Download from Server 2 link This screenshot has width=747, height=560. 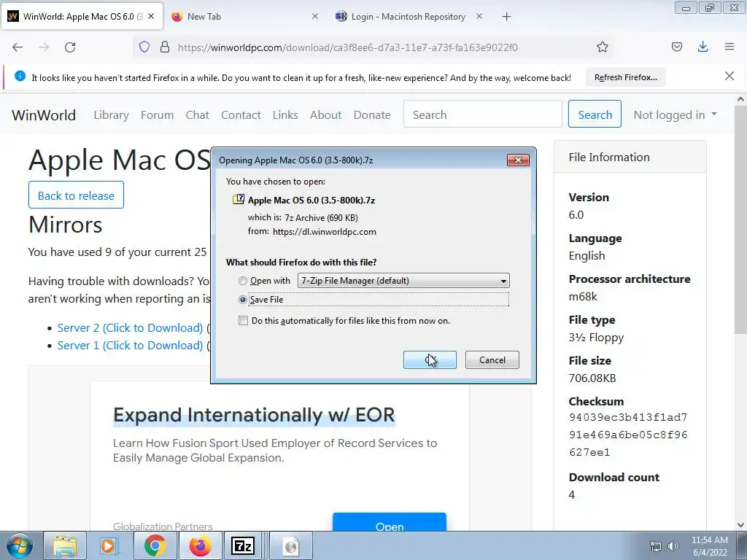coord(130,327)
